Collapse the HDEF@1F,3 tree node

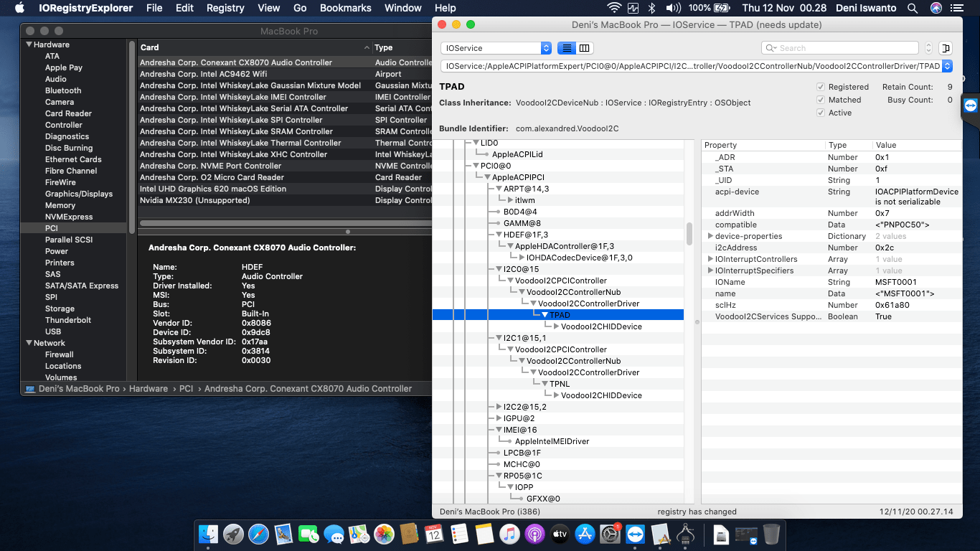[499, 235]
